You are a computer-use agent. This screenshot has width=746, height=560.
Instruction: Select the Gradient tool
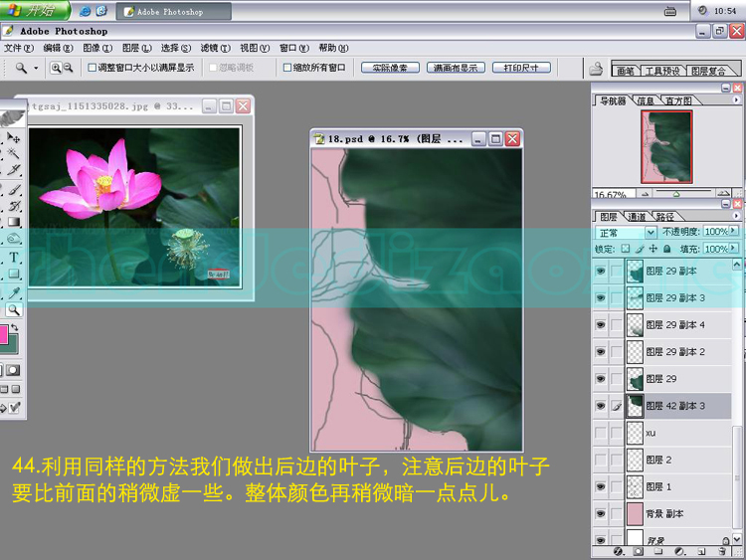13,222
